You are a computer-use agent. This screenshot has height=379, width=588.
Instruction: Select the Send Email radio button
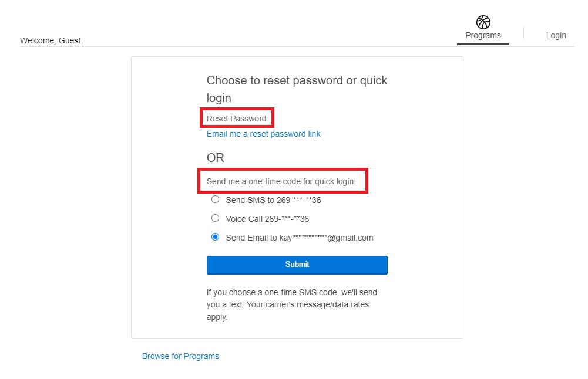pos(215,237)
